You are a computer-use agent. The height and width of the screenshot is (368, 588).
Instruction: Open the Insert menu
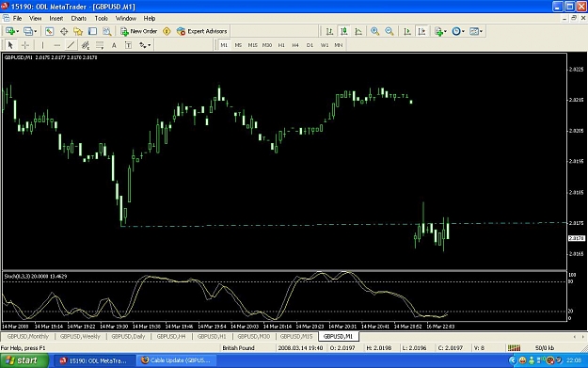(x=56, y=18)
